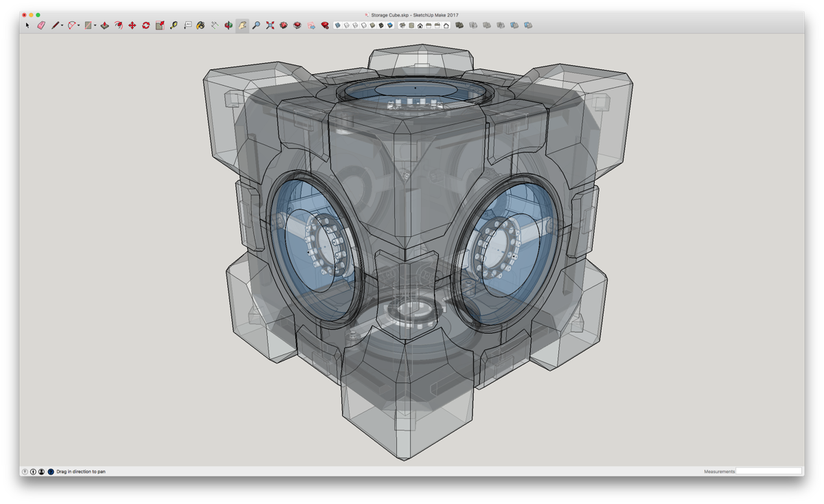Select the Pan hand tool
This screenshot has height=504, width=824.
tap(242, 25)
